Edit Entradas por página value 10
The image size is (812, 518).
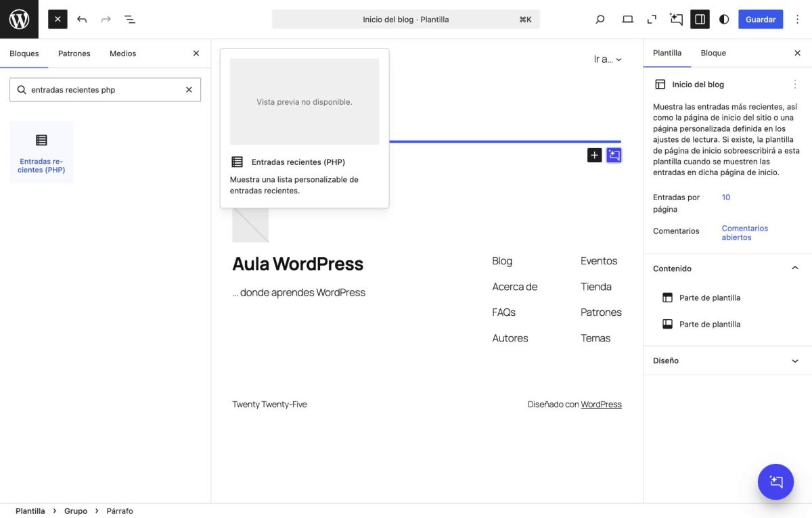tap(725, 197)
